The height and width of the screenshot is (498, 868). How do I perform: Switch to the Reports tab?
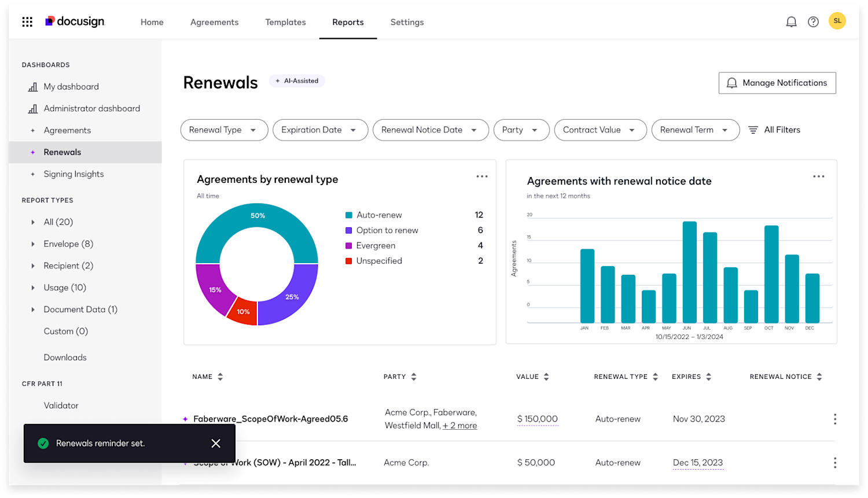tap(348, 22)
